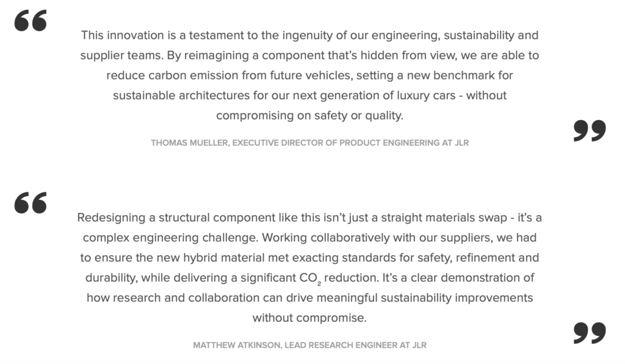
Task: Click the line starting "supplier teams. By reimagining"
Action: (309, 55)
